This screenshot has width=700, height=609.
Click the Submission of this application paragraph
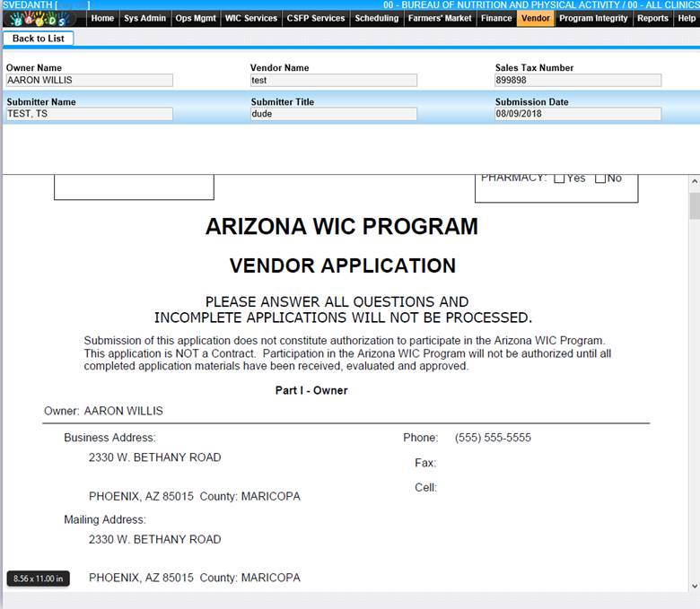click(x=347, y=353)
